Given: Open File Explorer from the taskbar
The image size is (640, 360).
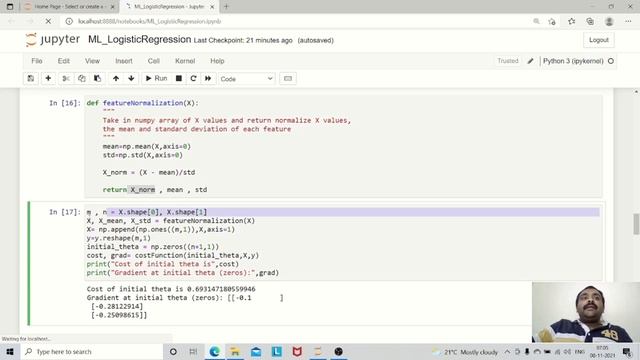Looking at the screenshot, I should (235, 351).
